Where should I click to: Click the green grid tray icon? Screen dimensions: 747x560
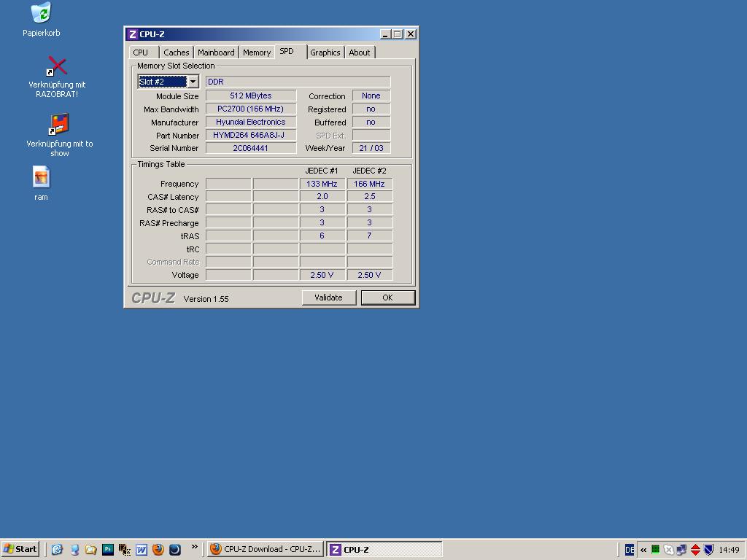pos(656,550)
